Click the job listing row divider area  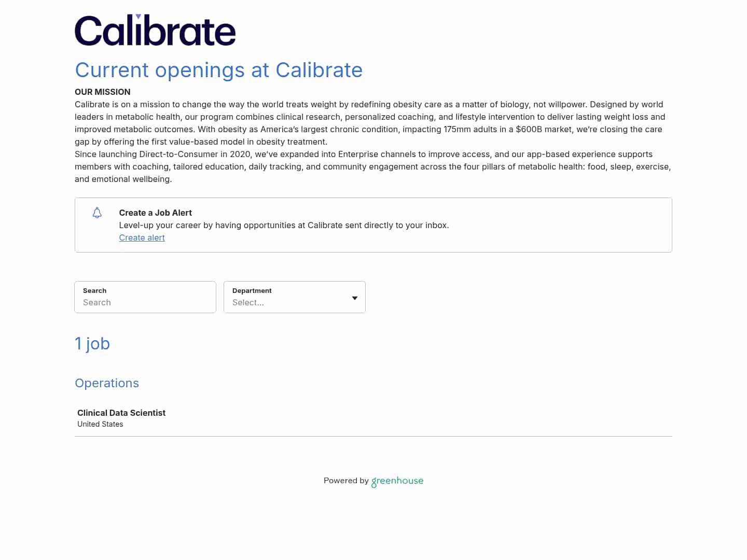[373, 437]
